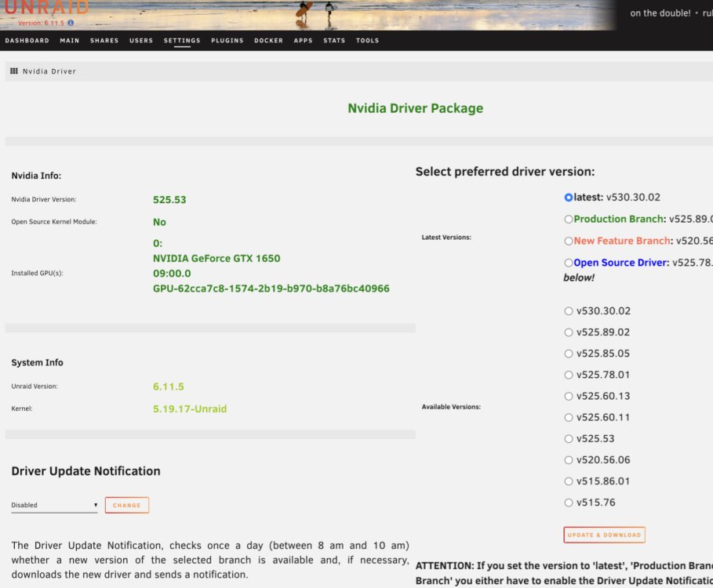Choose the New Feature Branch radio option
This screenshot has height=588, width=713.
tap(569, 241)
